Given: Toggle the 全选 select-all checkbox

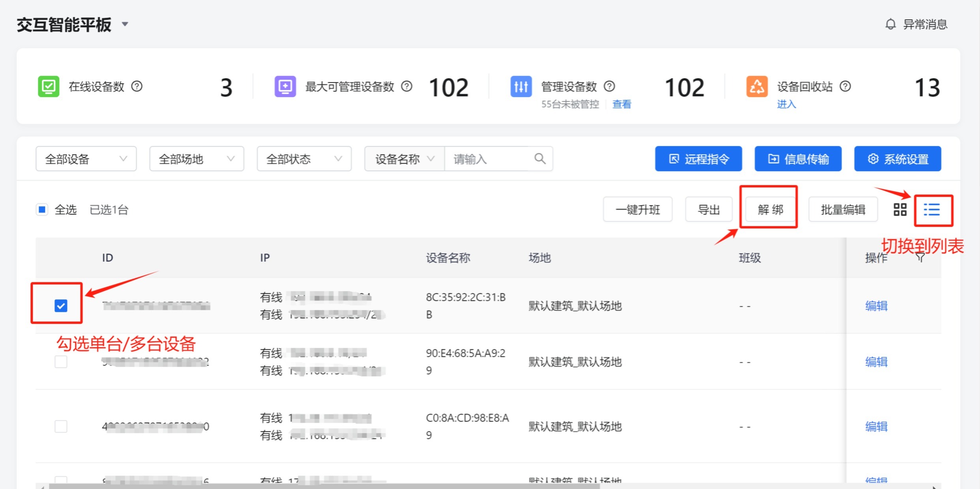Looking at the screenshot, I should tap(42, 209).
